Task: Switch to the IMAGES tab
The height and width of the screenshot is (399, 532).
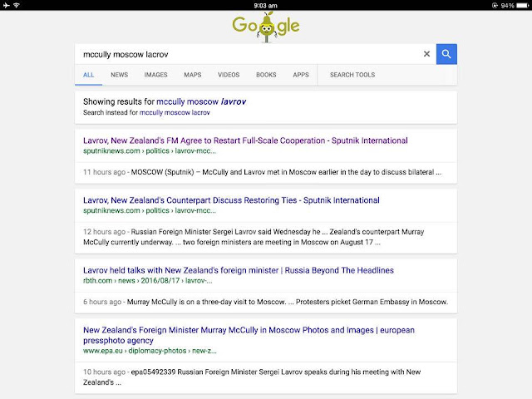Action: (x=155, y=75)
